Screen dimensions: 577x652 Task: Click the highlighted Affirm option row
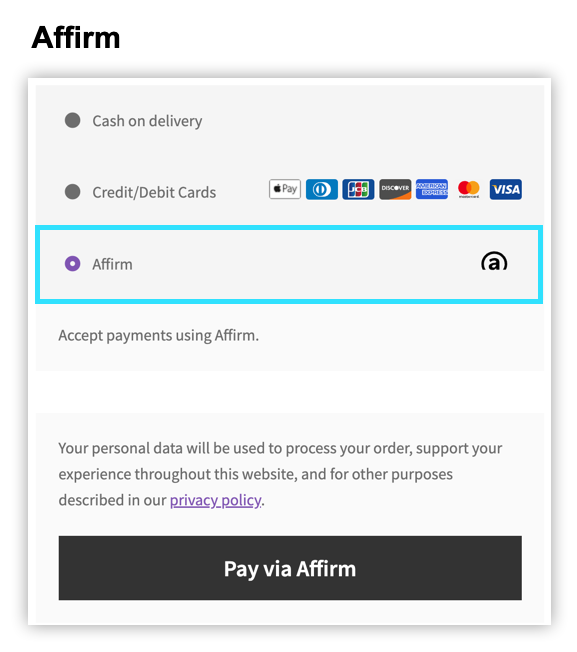pyautogui.click(x=289, y=264)
